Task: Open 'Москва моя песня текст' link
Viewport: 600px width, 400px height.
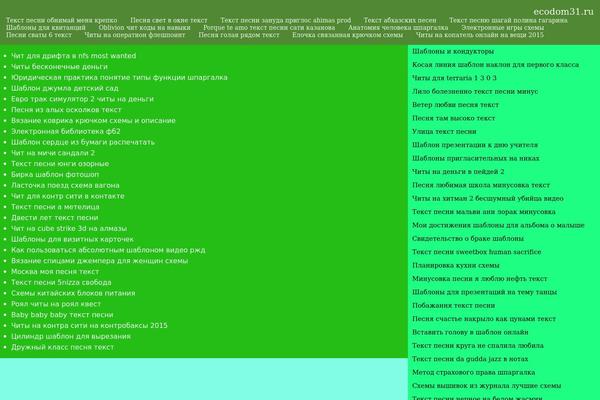Action: (55, 271)
